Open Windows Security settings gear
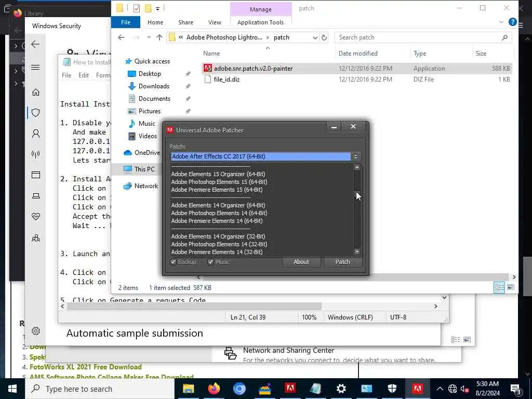 tap(36, 331)
